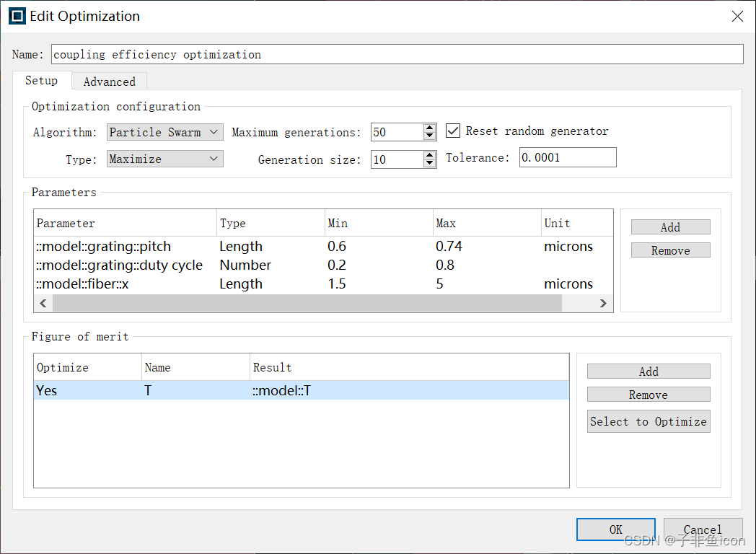Select the ::model::grating::pitch parameter row
756x554 pixels.
pos(323,247)
